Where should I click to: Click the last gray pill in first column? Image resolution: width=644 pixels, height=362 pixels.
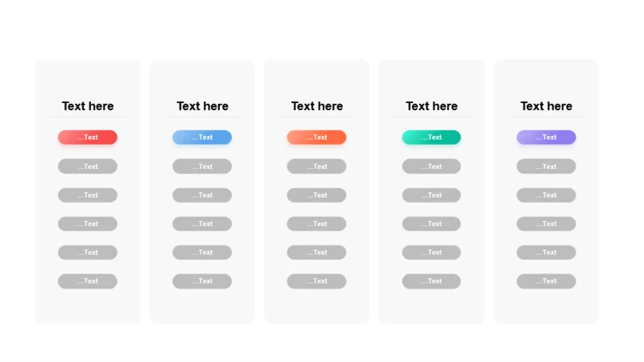click(x=88, y=281)
